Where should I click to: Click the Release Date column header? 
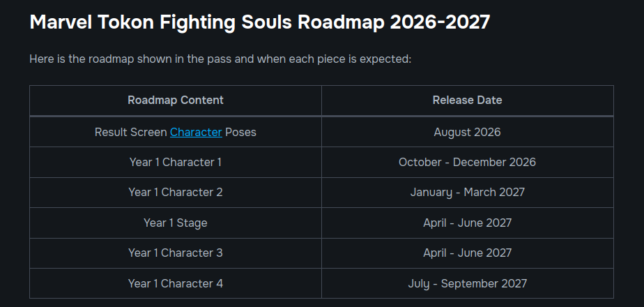(468, 100)
